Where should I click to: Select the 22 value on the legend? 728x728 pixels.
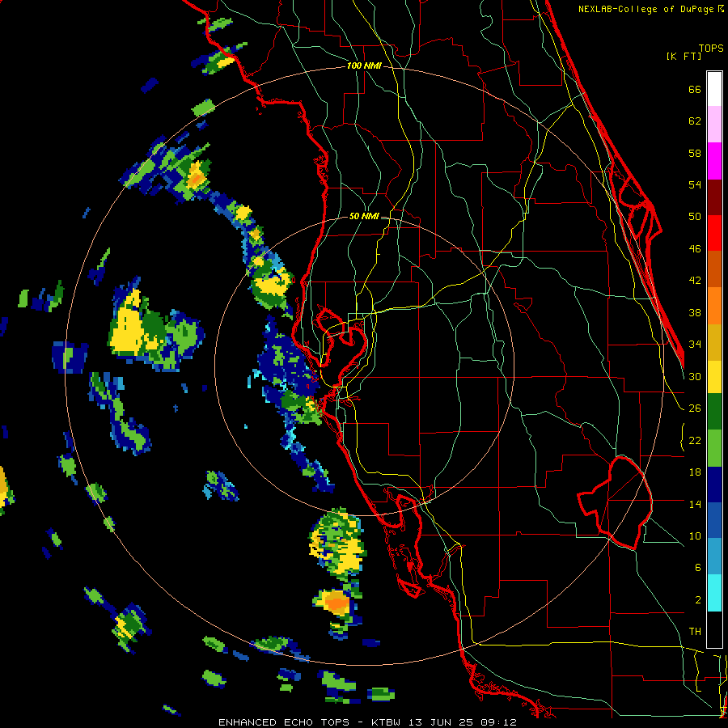(x=695, y=441)
